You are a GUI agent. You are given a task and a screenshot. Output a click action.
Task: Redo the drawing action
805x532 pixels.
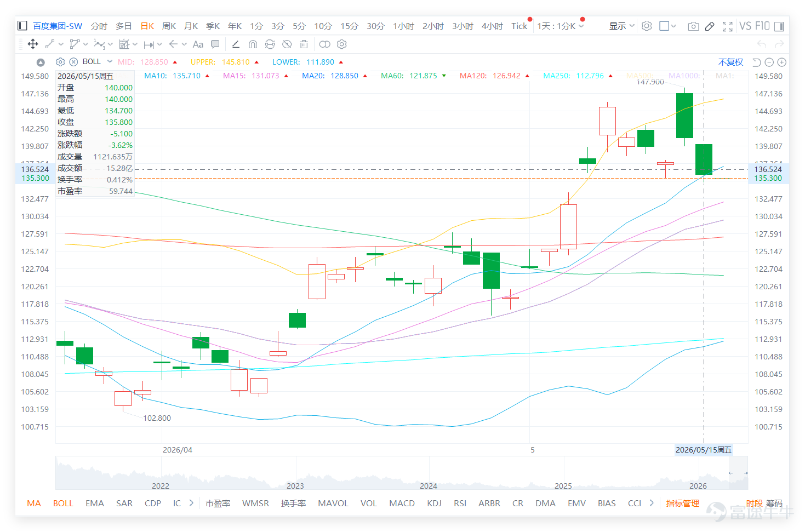tap(779, 44)
